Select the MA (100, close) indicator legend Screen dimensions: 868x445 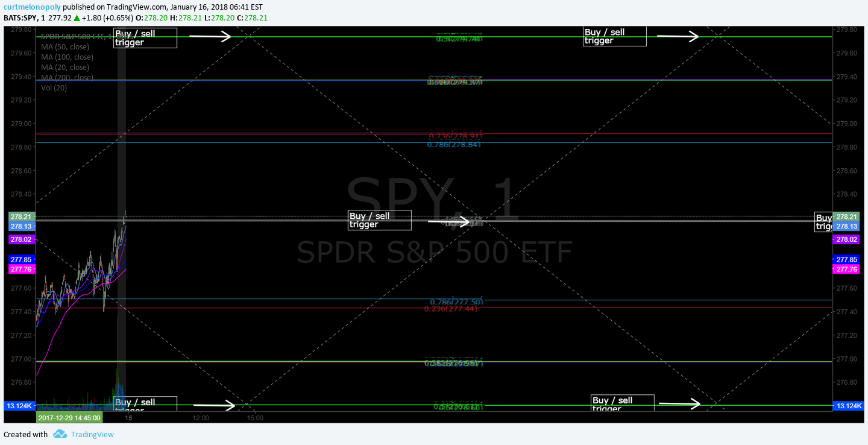click(67, 57)
